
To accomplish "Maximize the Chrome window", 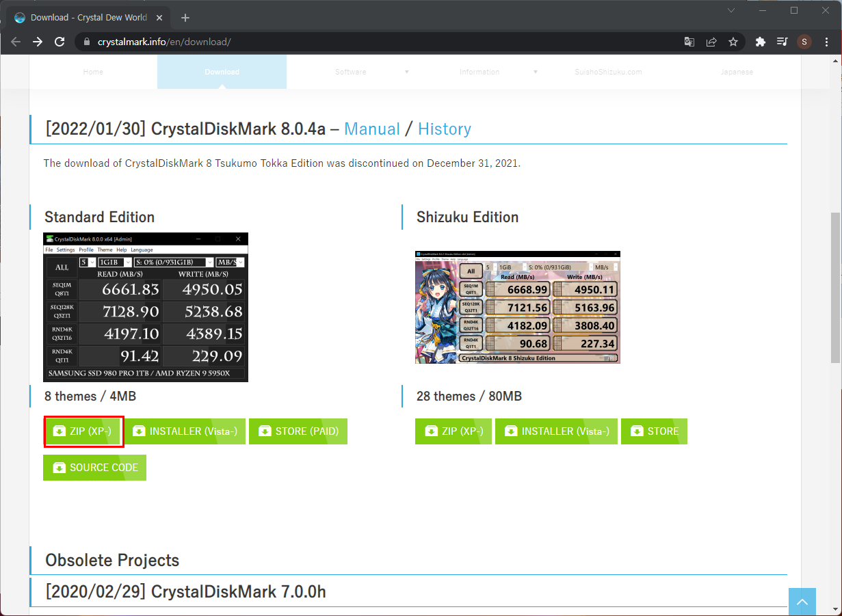I will click(x=794, y=10).
